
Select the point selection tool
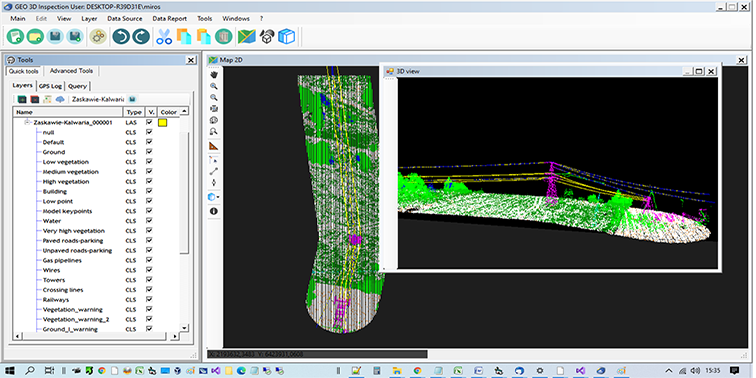[214, 160]
